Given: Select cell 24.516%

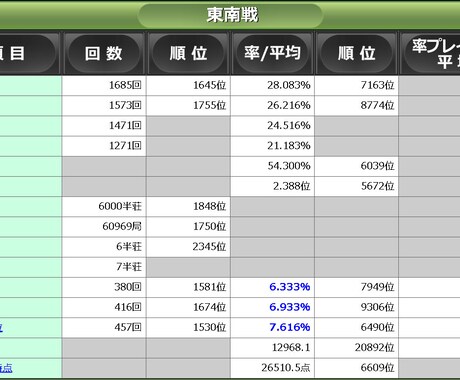Looking at the screenshot, I should [x=272, y=126].
